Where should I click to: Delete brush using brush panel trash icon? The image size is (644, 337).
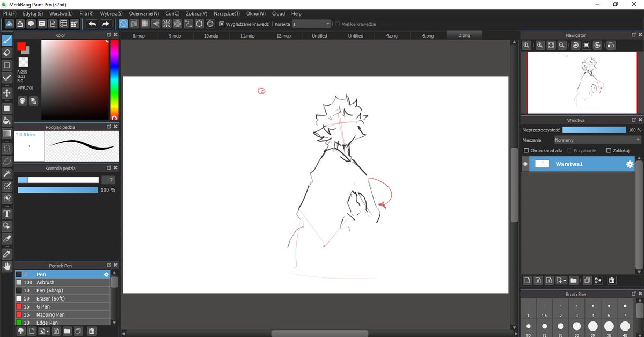[92, 332]
